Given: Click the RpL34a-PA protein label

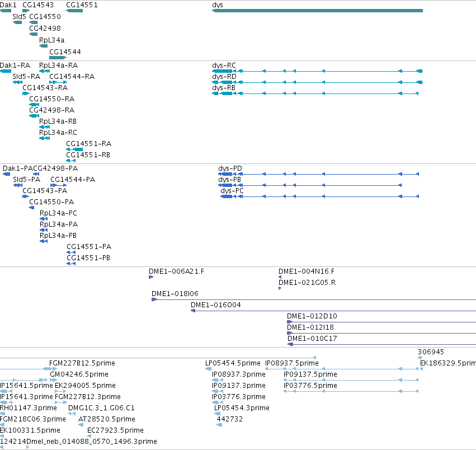Looking at the screenshot, I should pos(59,224).
